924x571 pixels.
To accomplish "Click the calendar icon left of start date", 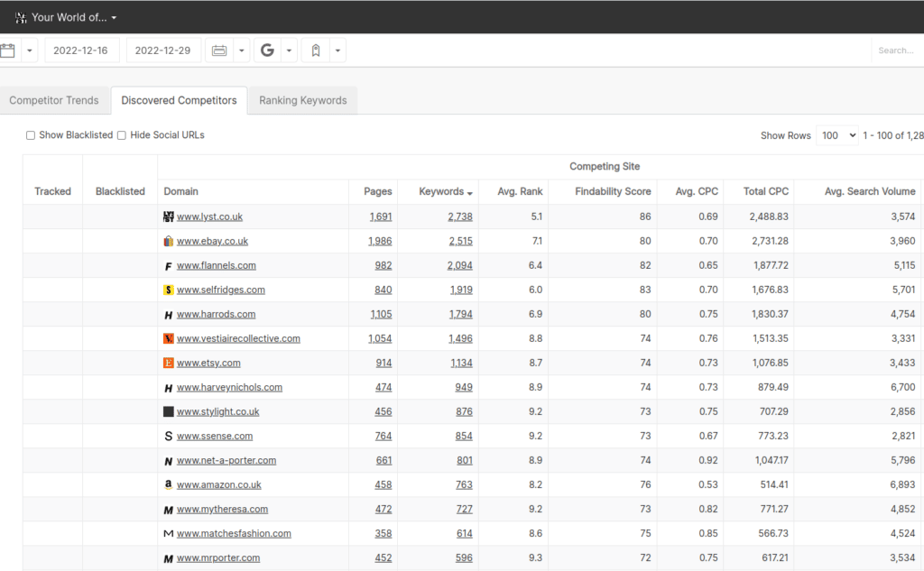I will (7, 51).
